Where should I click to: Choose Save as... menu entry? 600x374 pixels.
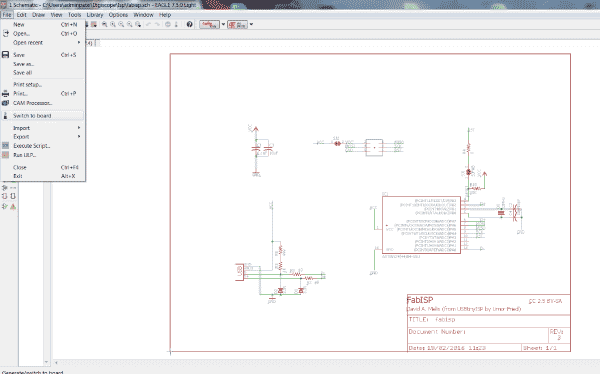pyautogui.click(x=42, y=64)
